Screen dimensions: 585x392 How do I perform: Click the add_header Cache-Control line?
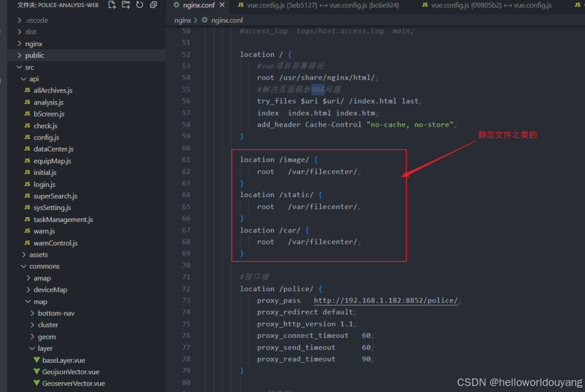click(357, 125)
